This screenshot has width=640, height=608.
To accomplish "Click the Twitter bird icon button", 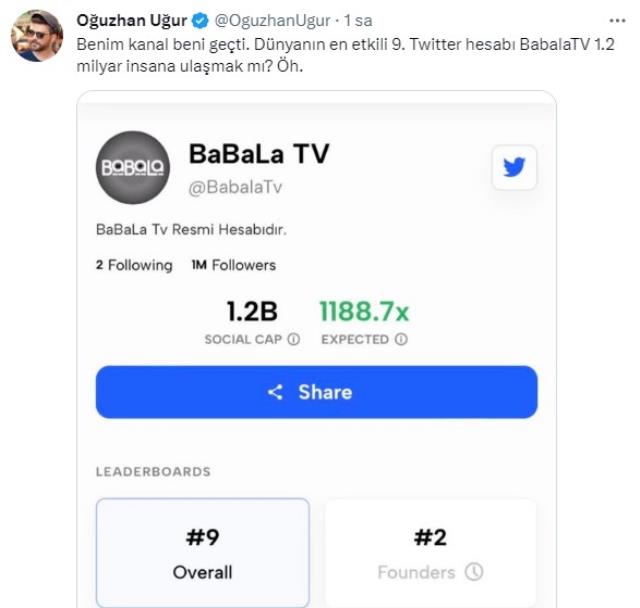I will click(514, 169).
